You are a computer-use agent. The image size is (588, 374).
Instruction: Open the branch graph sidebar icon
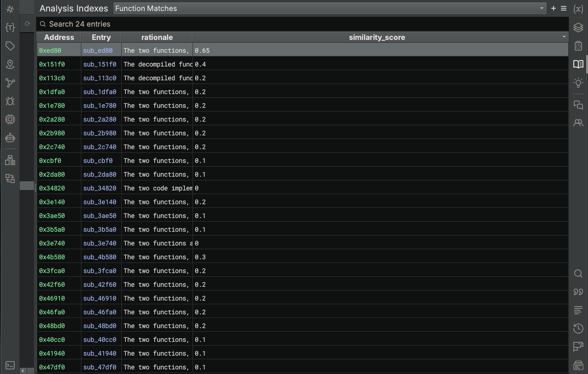(x=10, y=83)
